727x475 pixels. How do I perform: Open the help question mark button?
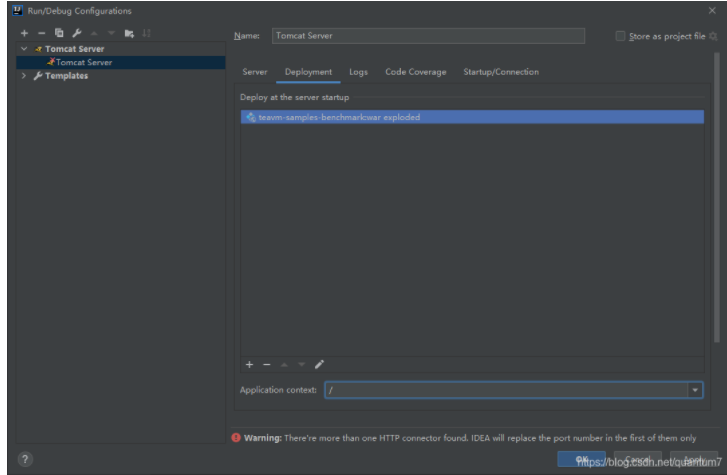[x=25, y=459]
